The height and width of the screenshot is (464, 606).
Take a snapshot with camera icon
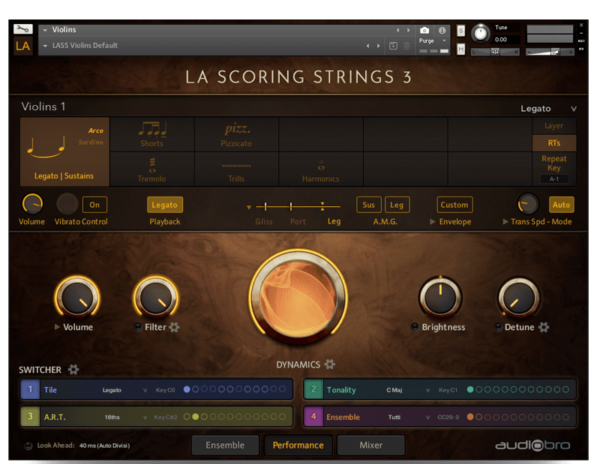(x=424, y=30)
